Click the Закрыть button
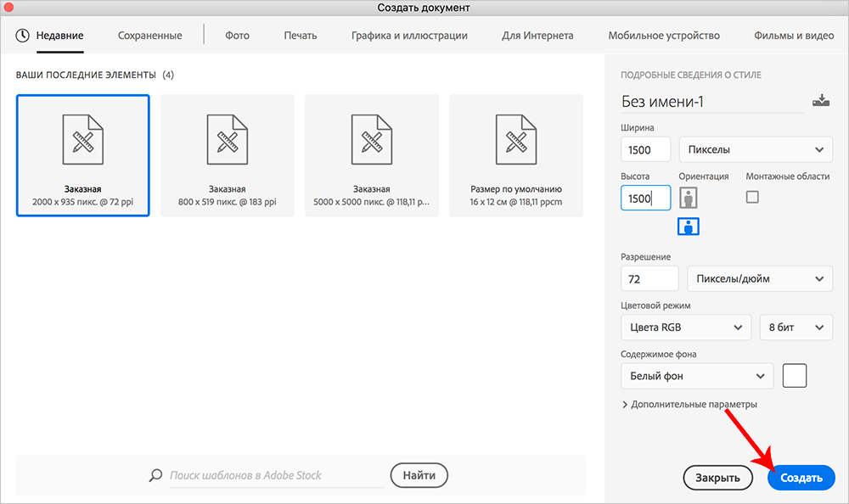849x504 pixels. click(717, 478)
